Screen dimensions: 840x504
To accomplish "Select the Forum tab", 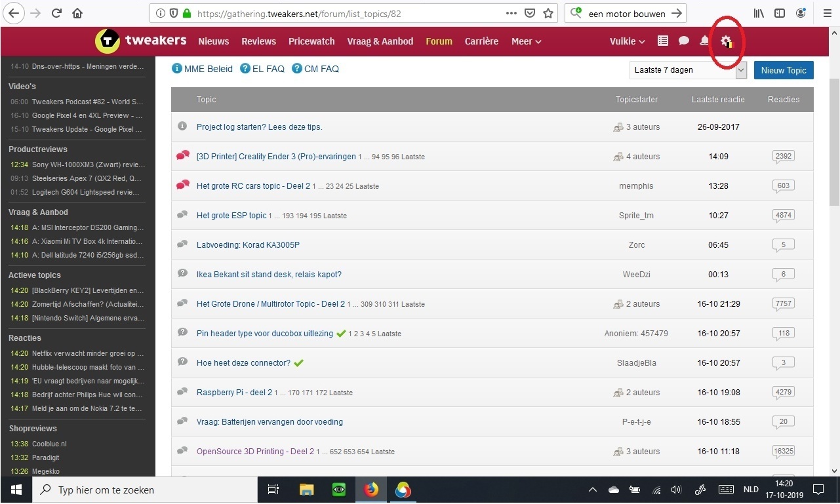I will (439, 41).
